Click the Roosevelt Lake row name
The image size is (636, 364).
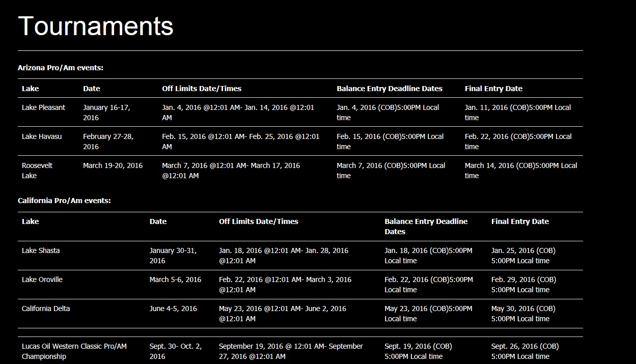click(37, 171)
